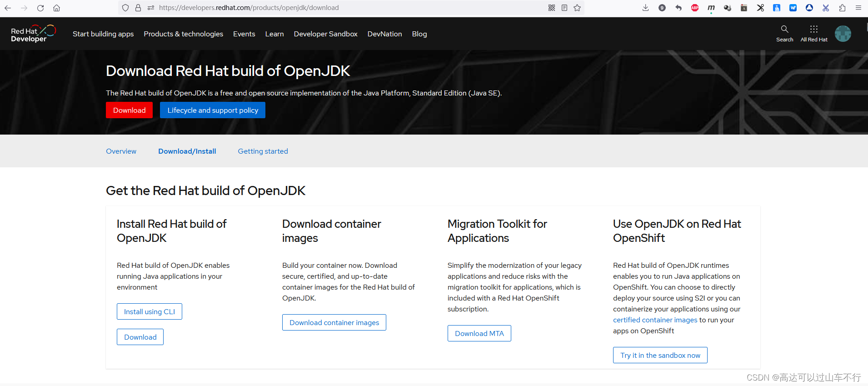The image size is (868, 386).
Task: Click the blue scissors extension icon
Action: [x=826, y=8]
